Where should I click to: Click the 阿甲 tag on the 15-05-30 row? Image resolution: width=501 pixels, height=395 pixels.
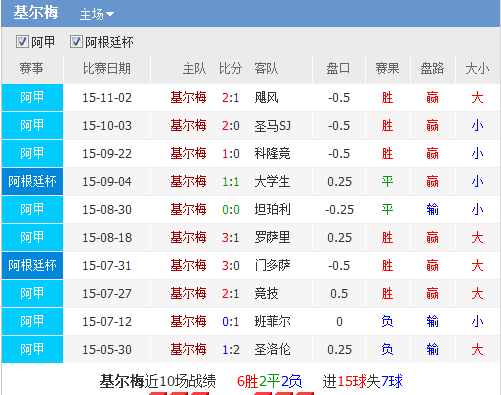click(32, 349)
